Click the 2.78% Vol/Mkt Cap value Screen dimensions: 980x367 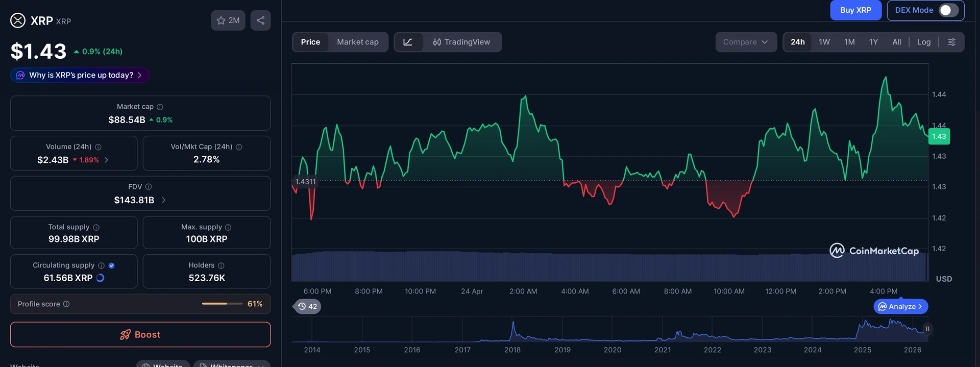[x=207, y=159]
